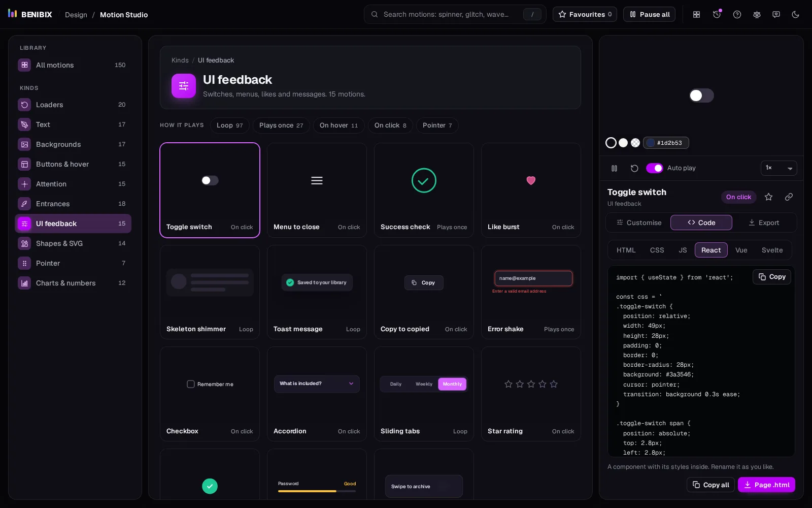Open the grid view icon in header
Image resolution: width=812 pixels, height=508 pixels.
[x=696, y=14]
